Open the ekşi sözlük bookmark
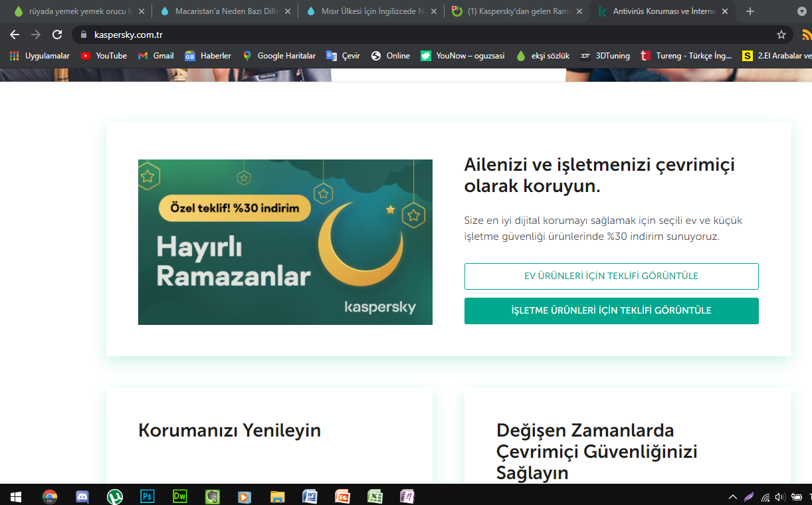 click(543, 56)
